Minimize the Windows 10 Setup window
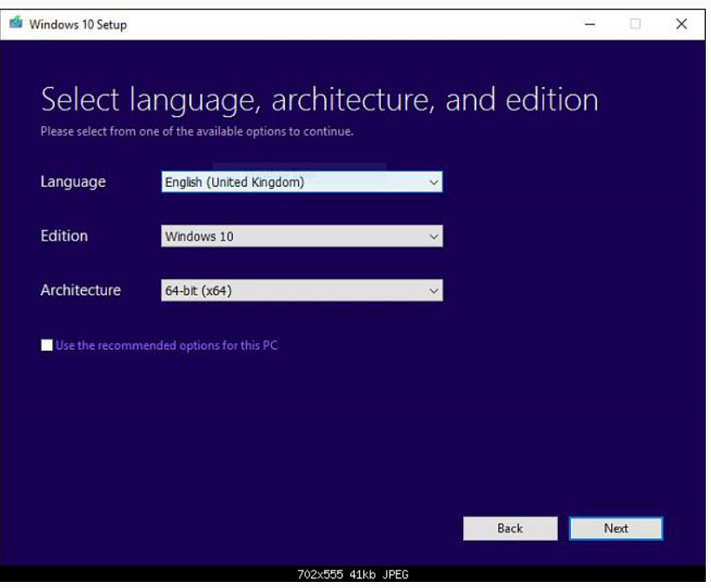Screen dimensions: 711x588 [x=589, y=24]
